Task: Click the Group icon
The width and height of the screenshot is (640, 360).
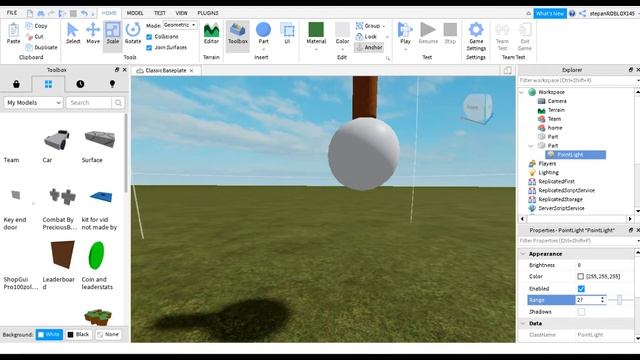Action: tap(359, 26)
